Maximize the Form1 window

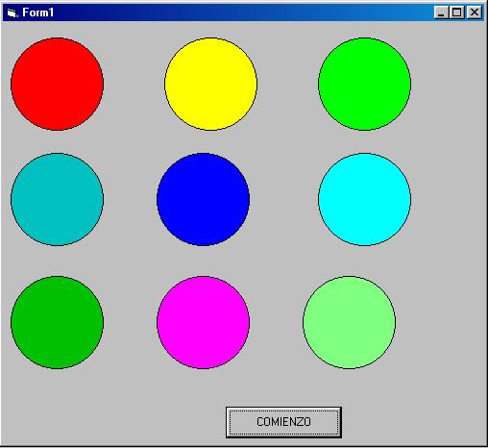click(x=456, y=12)
